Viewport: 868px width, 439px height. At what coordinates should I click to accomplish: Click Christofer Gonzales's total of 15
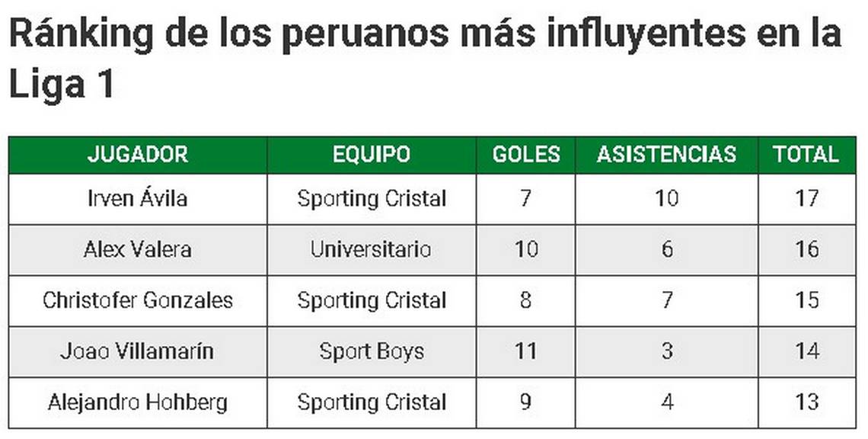coord(806,300)
